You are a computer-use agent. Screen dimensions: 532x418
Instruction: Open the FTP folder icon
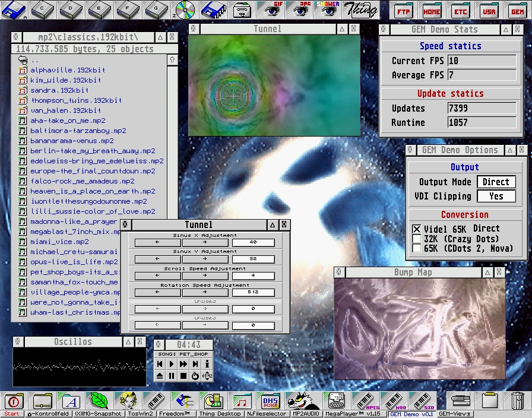(404, 10)
